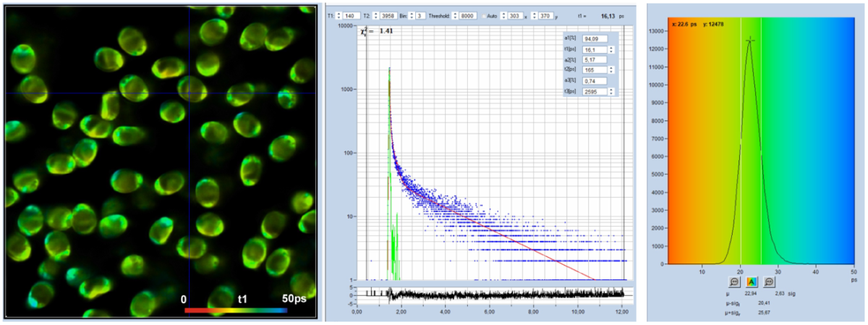Click the T1 spinner arrows
This screenshot has height=325, width=868.
pos(339,14)
